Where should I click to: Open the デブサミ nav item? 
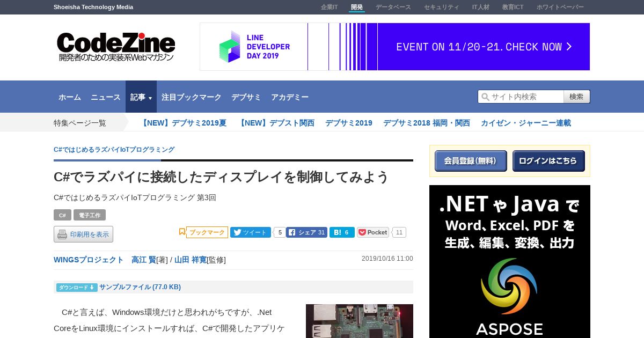click(246, 97)
